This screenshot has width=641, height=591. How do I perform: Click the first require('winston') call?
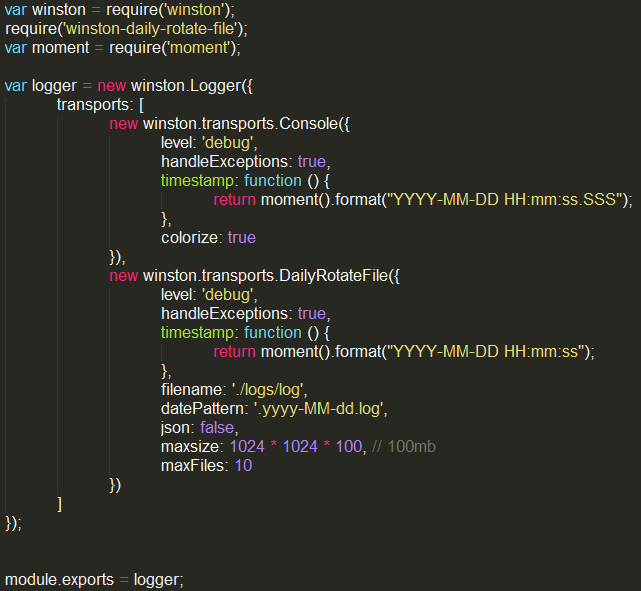click(170, 10)
